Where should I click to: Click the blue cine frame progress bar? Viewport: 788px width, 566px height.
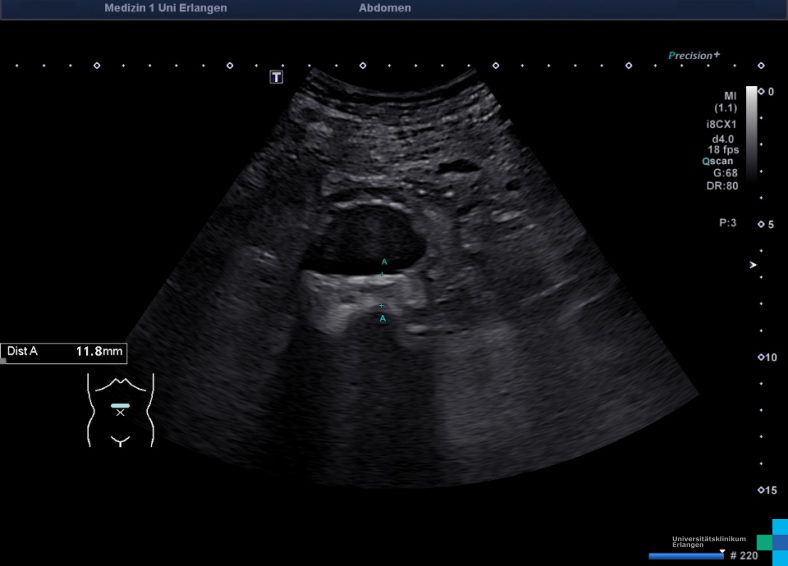pyautogui.click(x=686, y=555)
